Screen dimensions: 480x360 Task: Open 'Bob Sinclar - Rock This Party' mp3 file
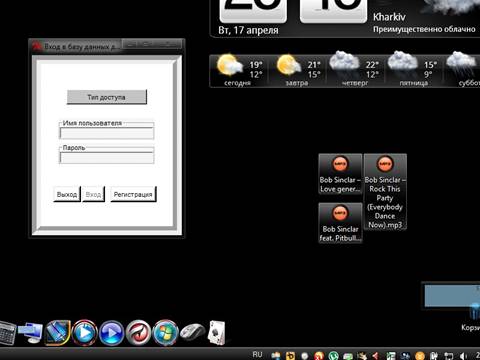[385, 192]
